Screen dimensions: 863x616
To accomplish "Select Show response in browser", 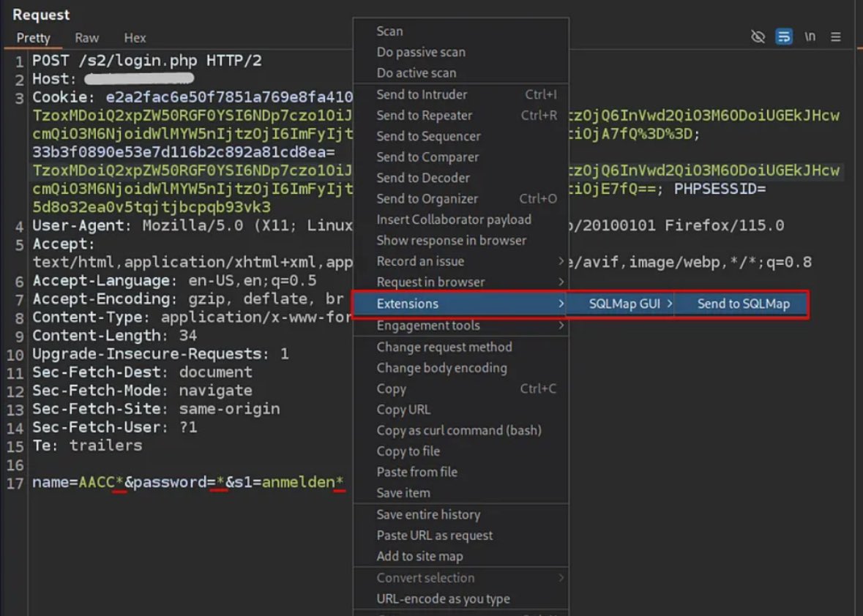I will tap(460, 241).
